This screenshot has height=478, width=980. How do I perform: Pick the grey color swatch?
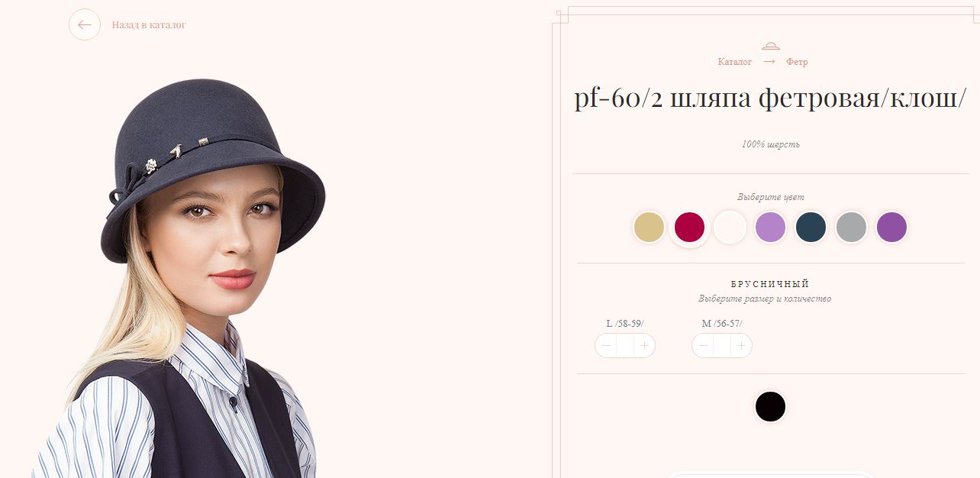[851, 228]
